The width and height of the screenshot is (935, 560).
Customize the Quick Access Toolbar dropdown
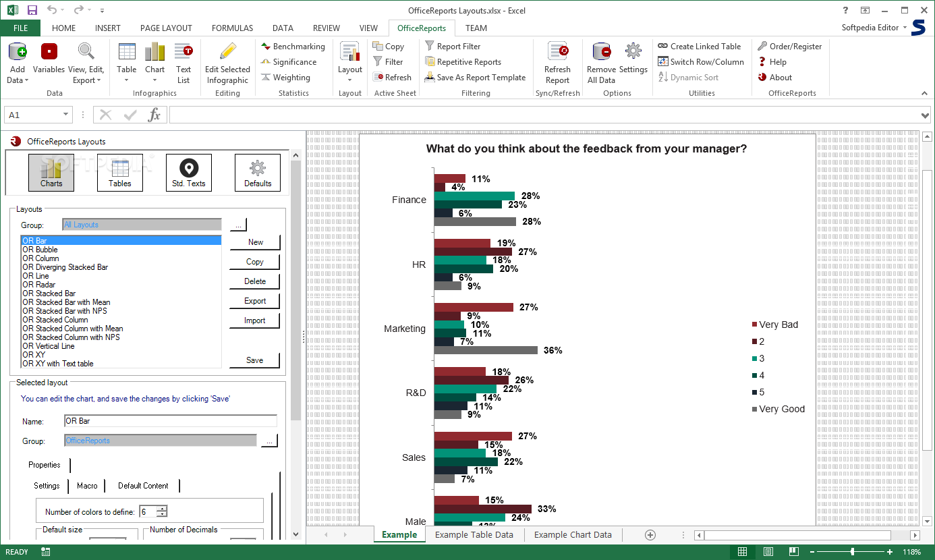tap(102, 11)
